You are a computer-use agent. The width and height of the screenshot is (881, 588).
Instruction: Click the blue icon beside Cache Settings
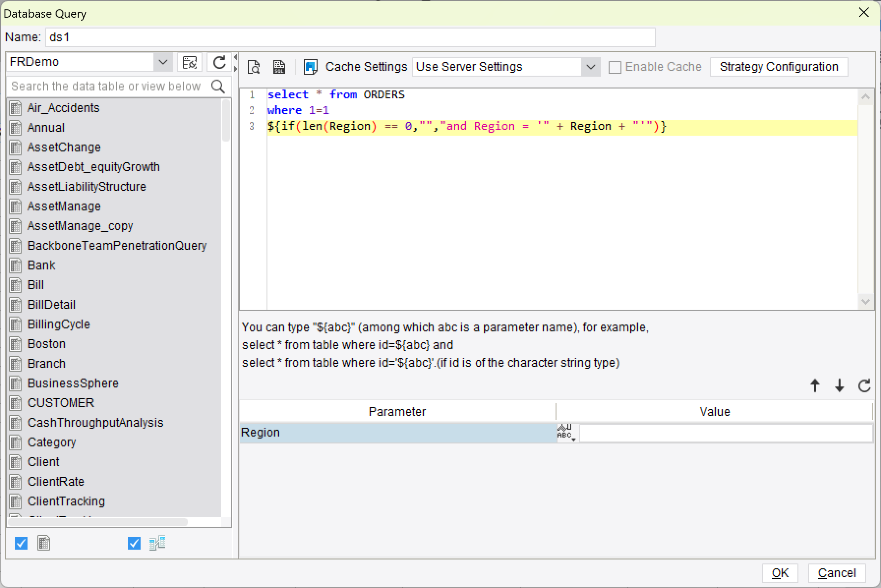(x=310, y=66)
